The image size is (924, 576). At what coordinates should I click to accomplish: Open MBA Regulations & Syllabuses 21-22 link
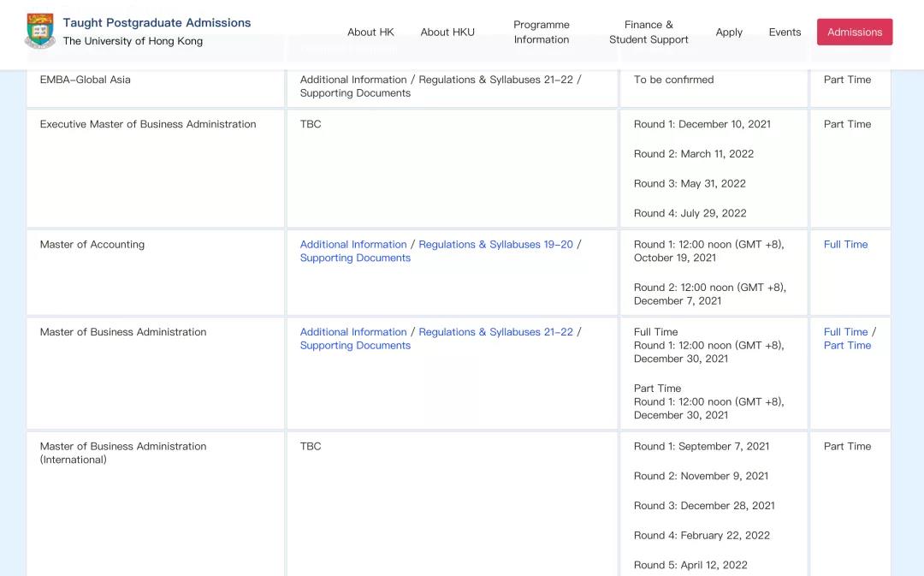(x=495, y=332)
